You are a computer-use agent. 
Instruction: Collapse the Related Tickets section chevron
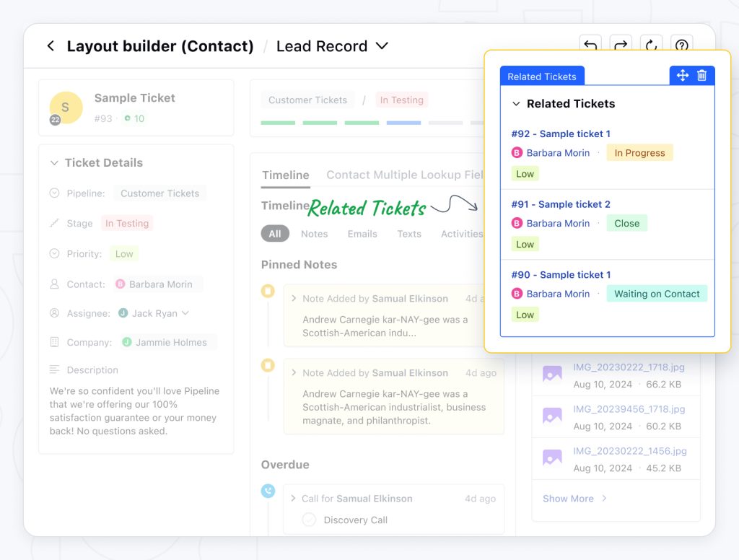516,104
